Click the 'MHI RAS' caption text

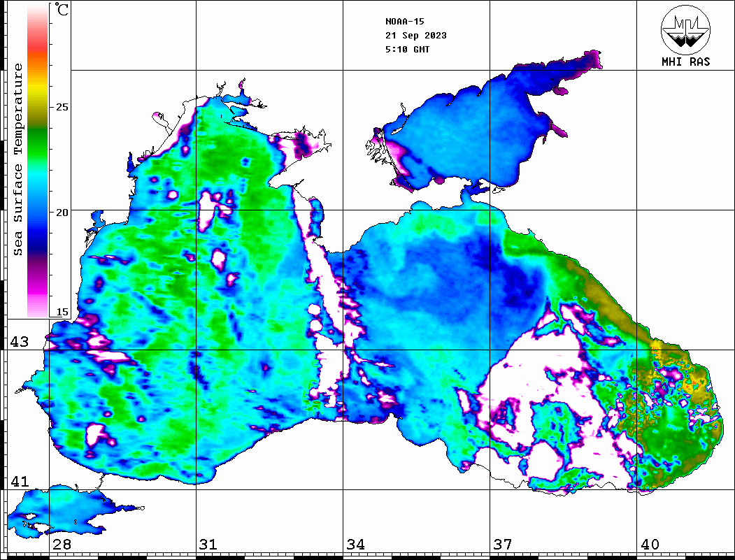[685, 62]
